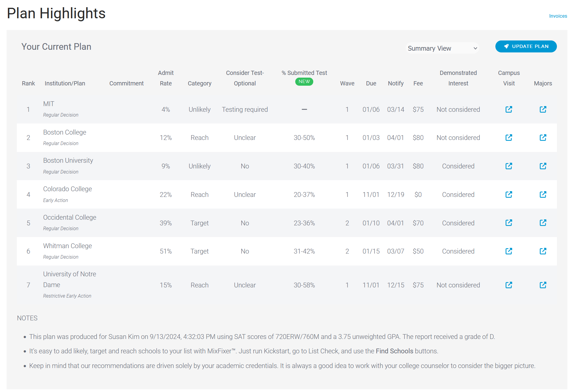Click the Demonstrated Interest column header
The image size is (568, 392).
[458, 78]
